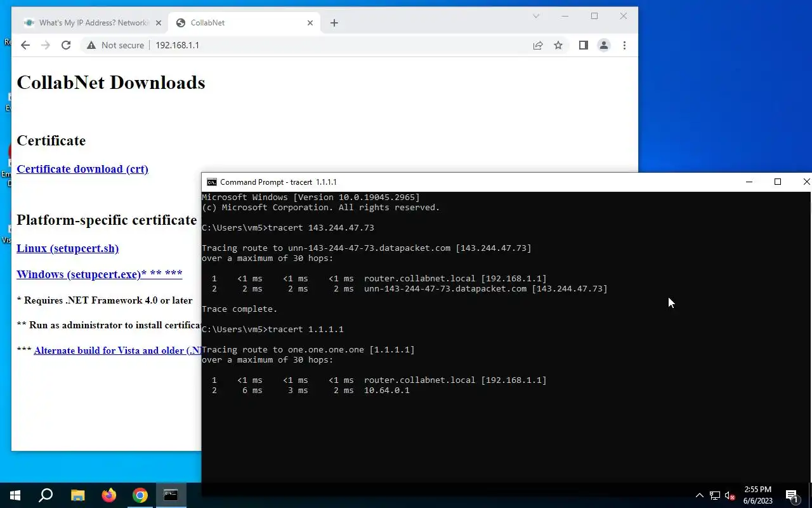Minimize the Chrome window

pos(565,16)
